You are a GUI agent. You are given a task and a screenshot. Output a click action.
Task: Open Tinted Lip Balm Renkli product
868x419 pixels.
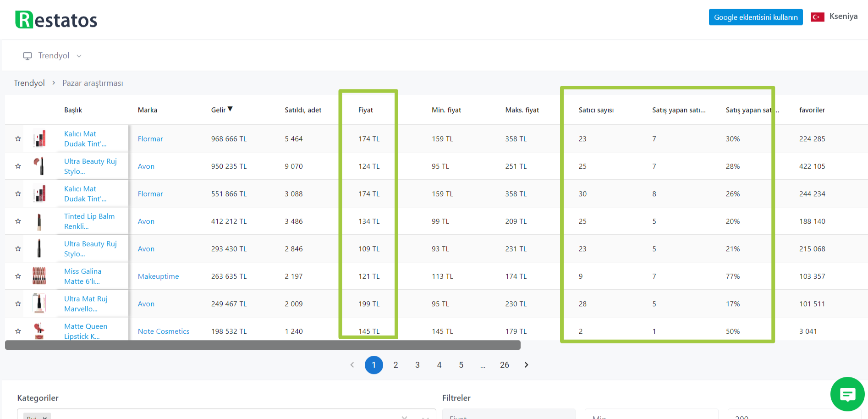[x=89, y=221]
